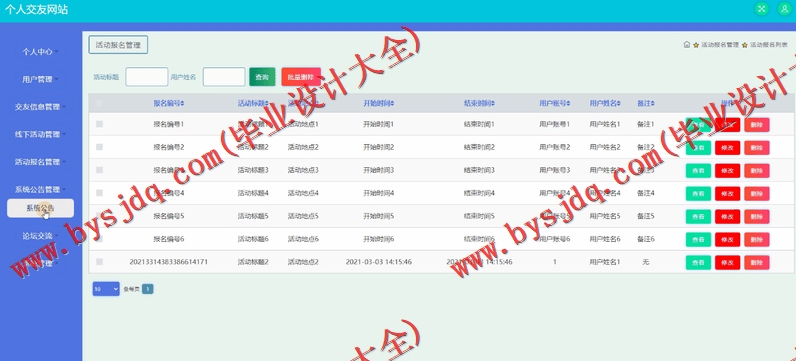
Task: Click the 活动地点5 table cell
Action: (x=303, y=216)
